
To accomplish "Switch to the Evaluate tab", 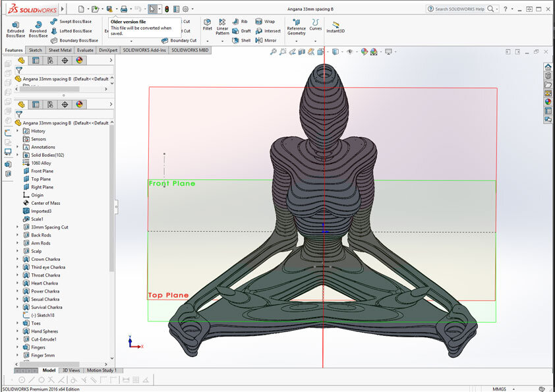I will [85, 50].
